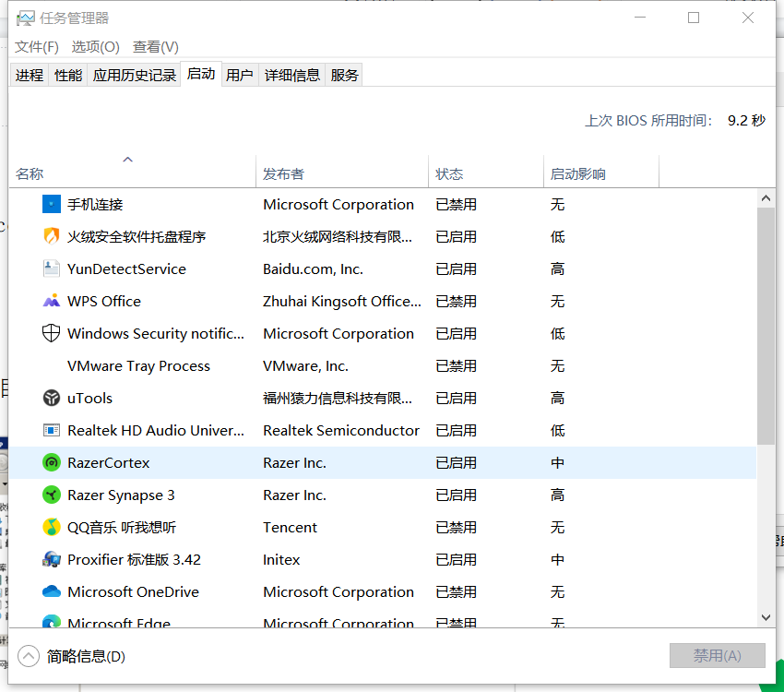The image size is (784, 692).
Task: Click the Tencent publisher cell
Action: click(x=290, y=528)
